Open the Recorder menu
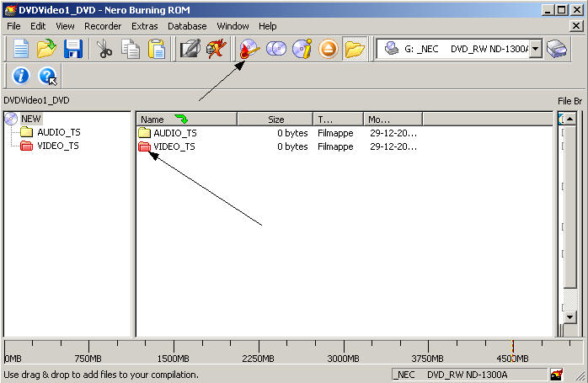Image resolution: width=588 pixels, height=383 pixels. tap(103, 26)
